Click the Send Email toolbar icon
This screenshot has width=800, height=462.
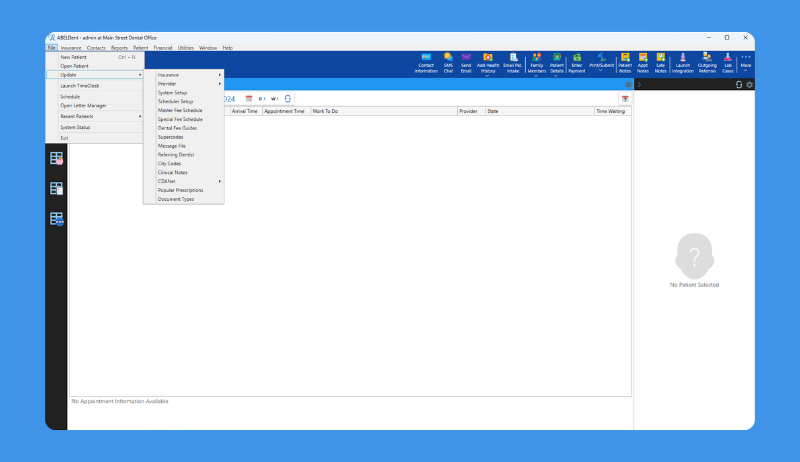tap(466, 63)
